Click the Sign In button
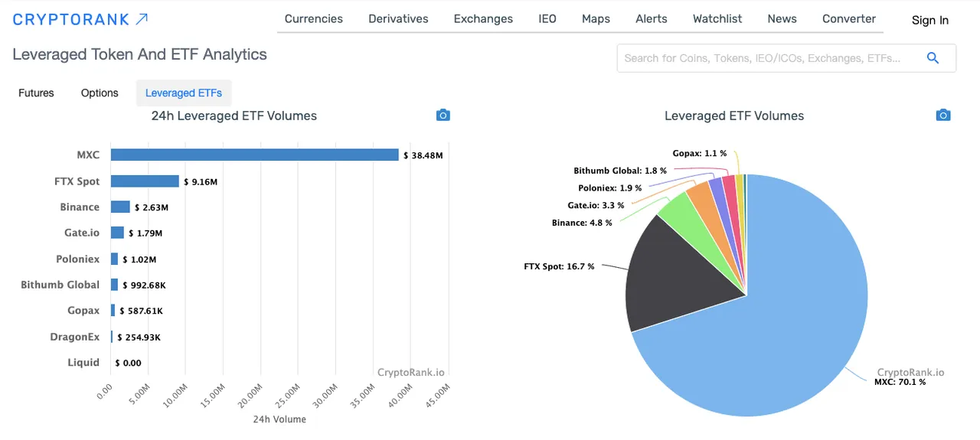This screenshot has width=980, height=440. [x=930, y=21]
